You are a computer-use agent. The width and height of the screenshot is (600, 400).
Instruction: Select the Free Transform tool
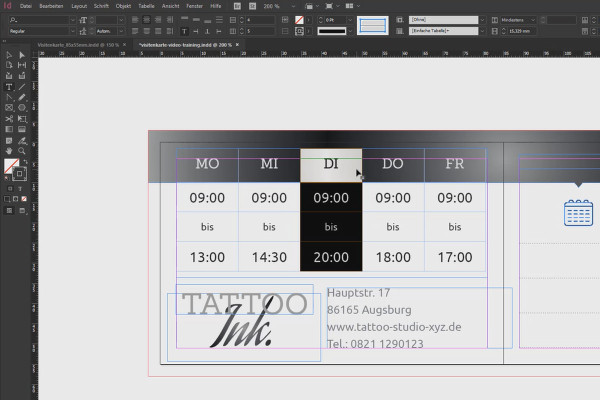(22, 119)
